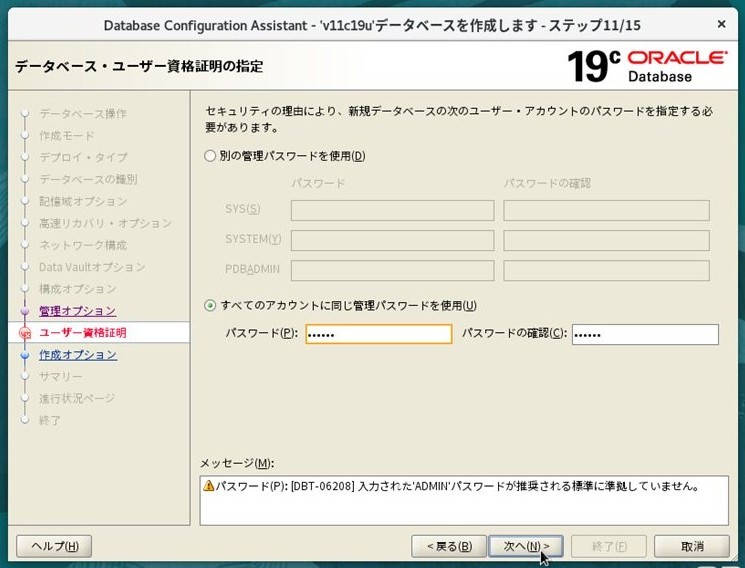Click the 終了 step at list bottom

(49, 421)
